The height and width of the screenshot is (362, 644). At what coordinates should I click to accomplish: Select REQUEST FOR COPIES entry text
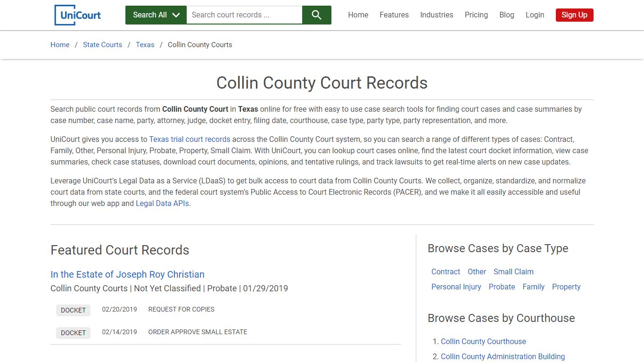182,310
